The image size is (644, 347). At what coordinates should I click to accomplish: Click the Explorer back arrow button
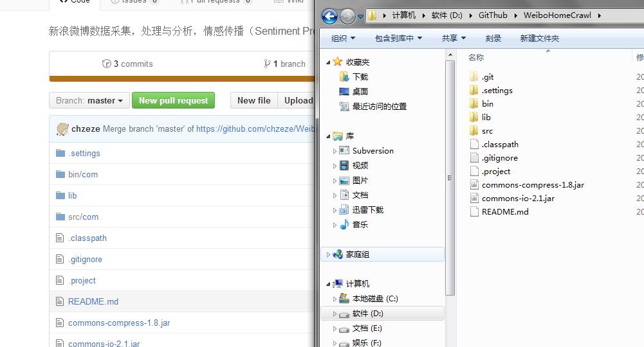(329, 17)
